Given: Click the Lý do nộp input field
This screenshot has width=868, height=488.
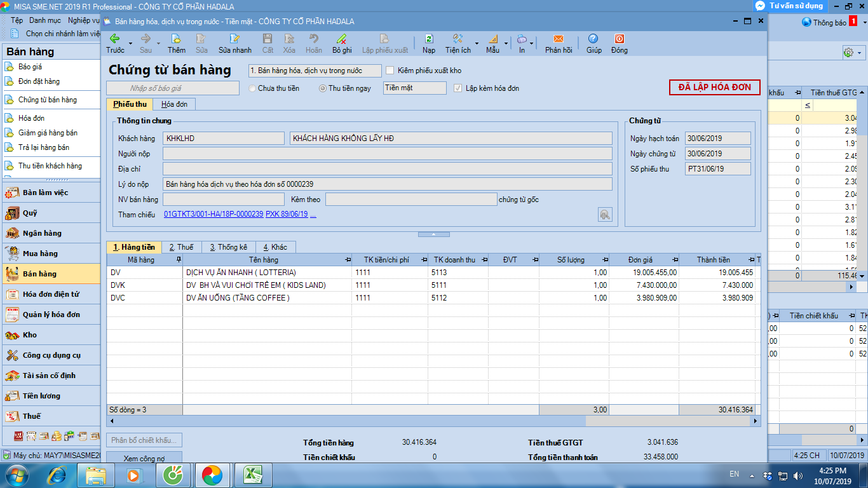Looking at the screenshot, I should point(388,184).
